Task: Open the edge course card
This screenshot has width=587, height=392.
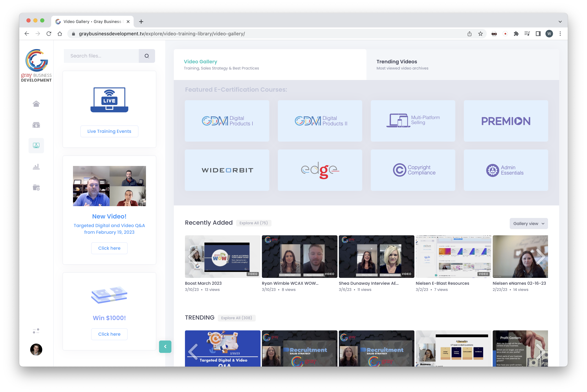Action: (x=320, y=170)
